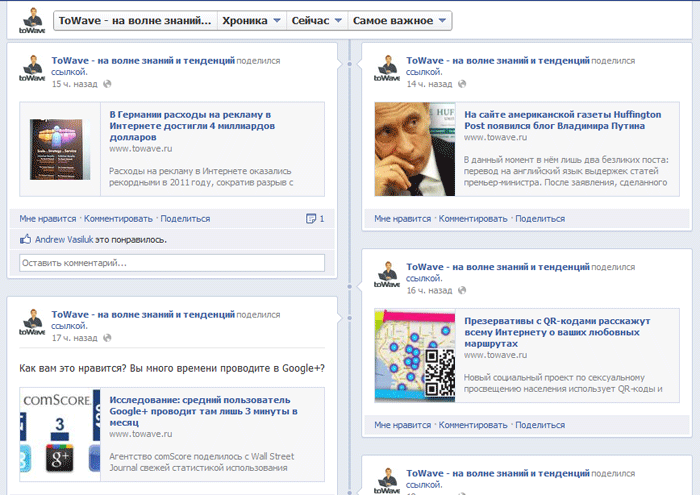Open the В Германии расходы на рекламу headline
The image size is (700, 495).
pos(192,126)
